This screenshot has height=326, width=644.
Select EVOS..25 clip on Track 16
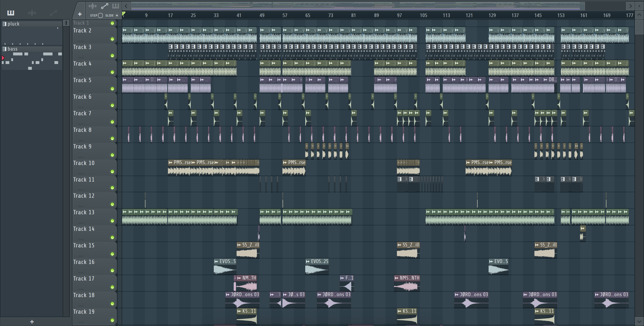point(317,266)
